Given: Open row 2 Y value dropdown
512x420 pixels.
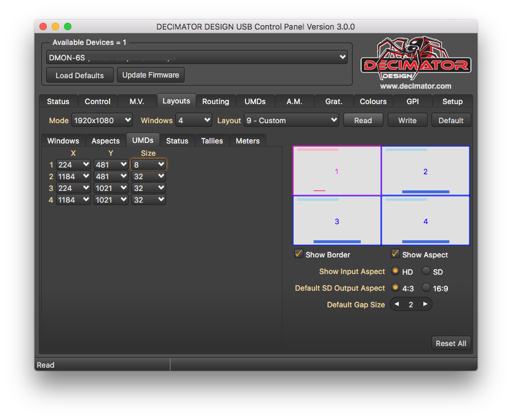Looking at the screenshot, I should (x=111, y=177).
